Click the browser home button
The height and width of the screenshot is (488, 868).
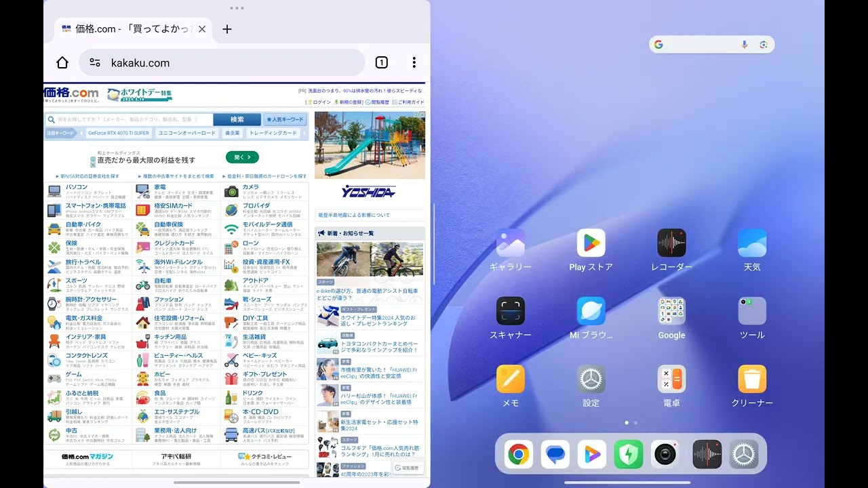point(62,62)
